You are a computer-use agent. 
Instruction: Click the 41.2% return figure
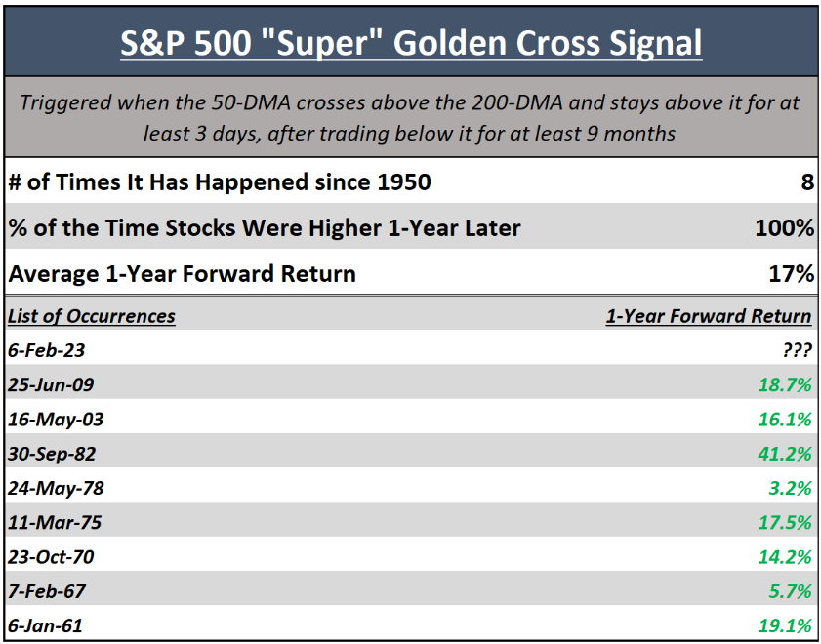click(785, 454)
